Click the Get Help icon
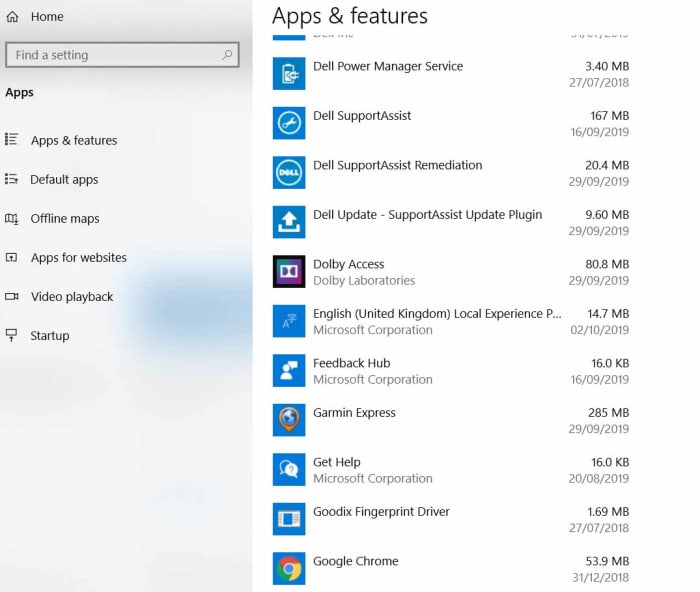Viewport: 700px width, 592px height. pyautogui.click(x=289, y=470)
